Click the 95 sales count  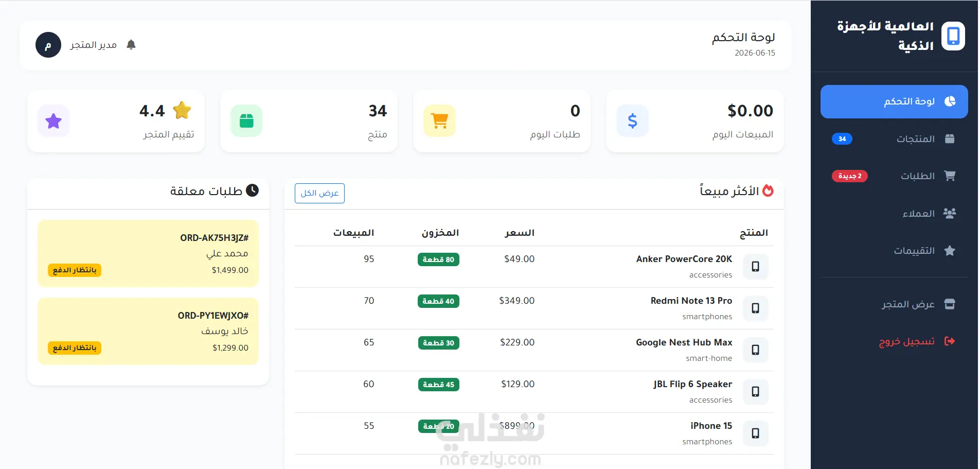[x=369, y=259]
